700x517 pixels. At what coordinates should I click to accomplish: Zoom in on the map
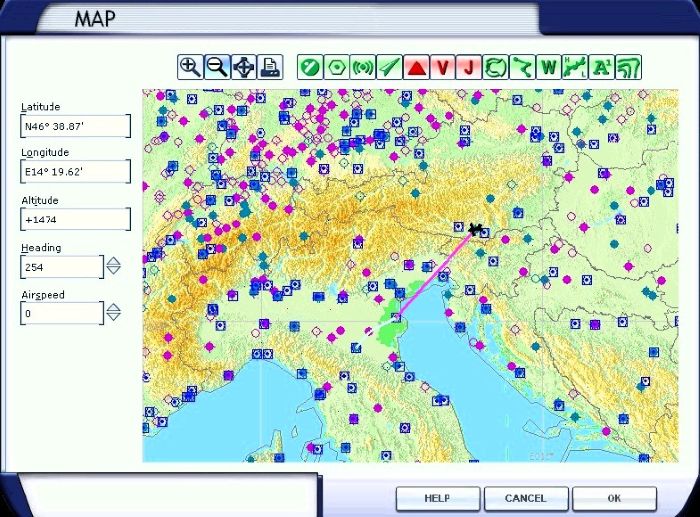click(189, 67)
